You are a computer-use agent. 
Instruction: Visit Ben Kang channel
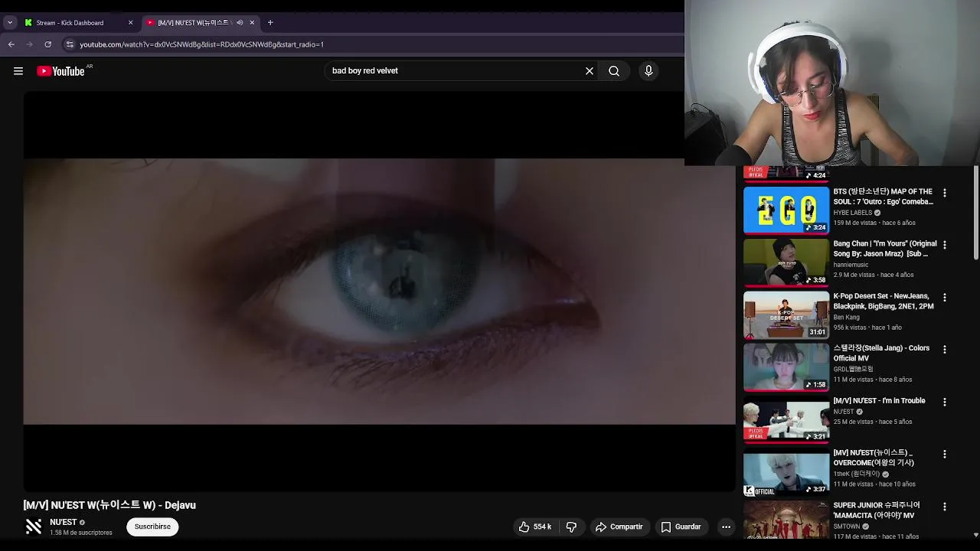[x=846, y=317]
